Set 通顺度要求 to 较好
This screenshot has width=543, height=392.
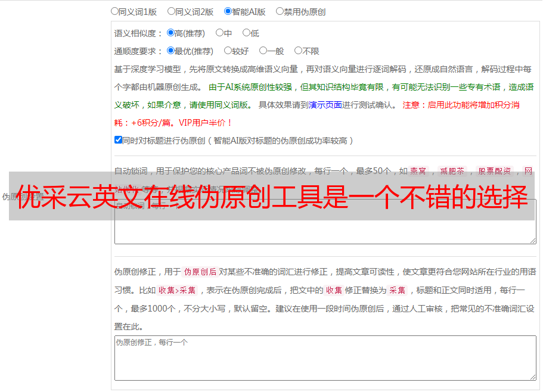click(228, 51)
